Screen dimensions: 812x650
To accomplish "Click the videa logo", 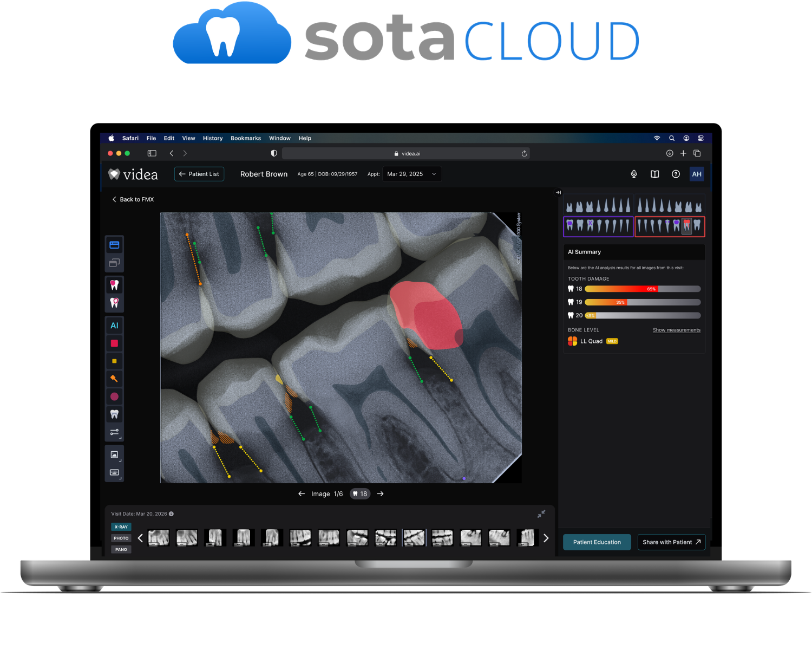I will point(133,174).
